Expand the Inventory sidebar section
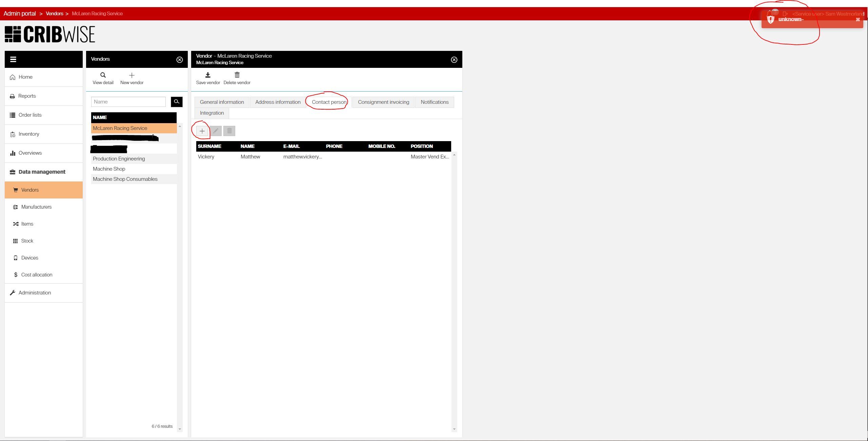This screenshot has width=868, height=441. tap(29, 134)
